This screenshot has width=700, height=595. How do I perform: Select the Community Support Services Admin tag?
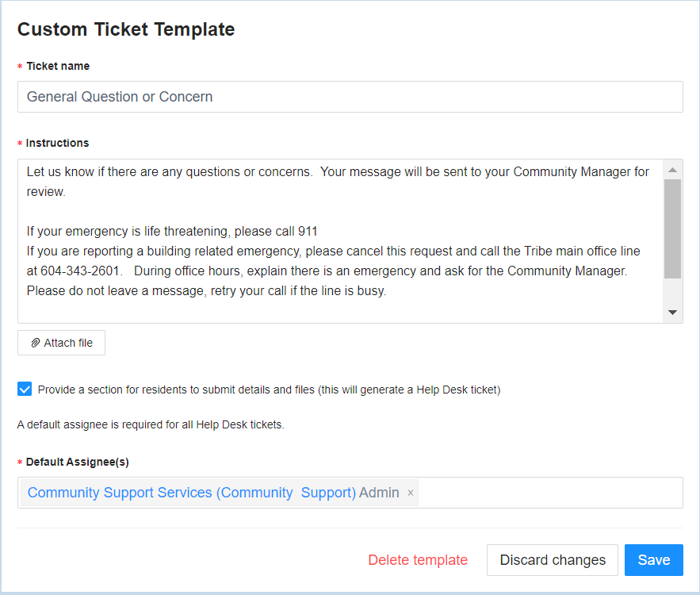pyautogui.click(x=213, y=493)
